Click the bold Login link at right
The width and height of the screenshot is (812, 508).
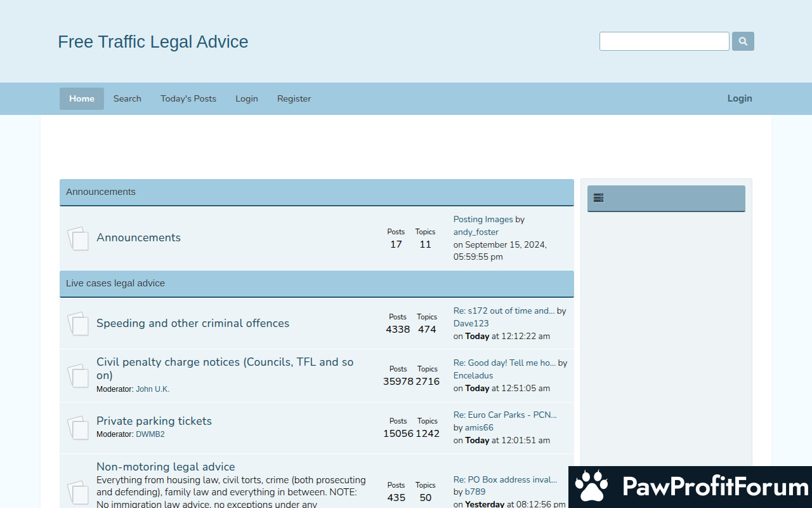pos(740,98)
